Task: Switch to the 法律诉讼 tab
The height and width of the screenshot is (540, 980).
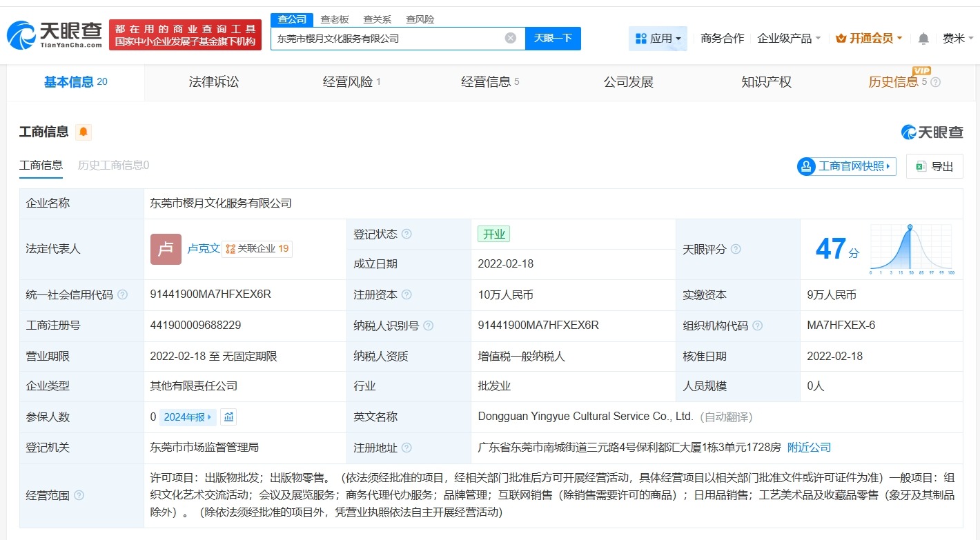Action: 213,81
